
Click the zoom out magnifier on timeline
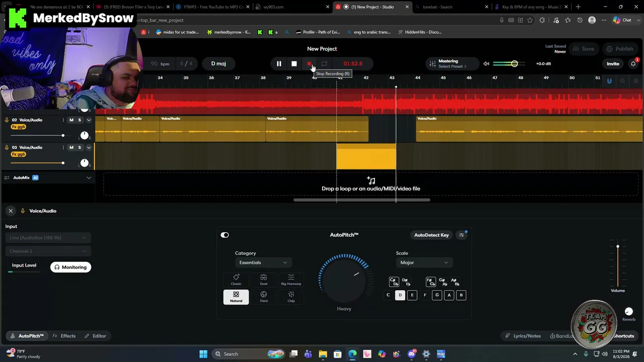[x=623, y=81]
